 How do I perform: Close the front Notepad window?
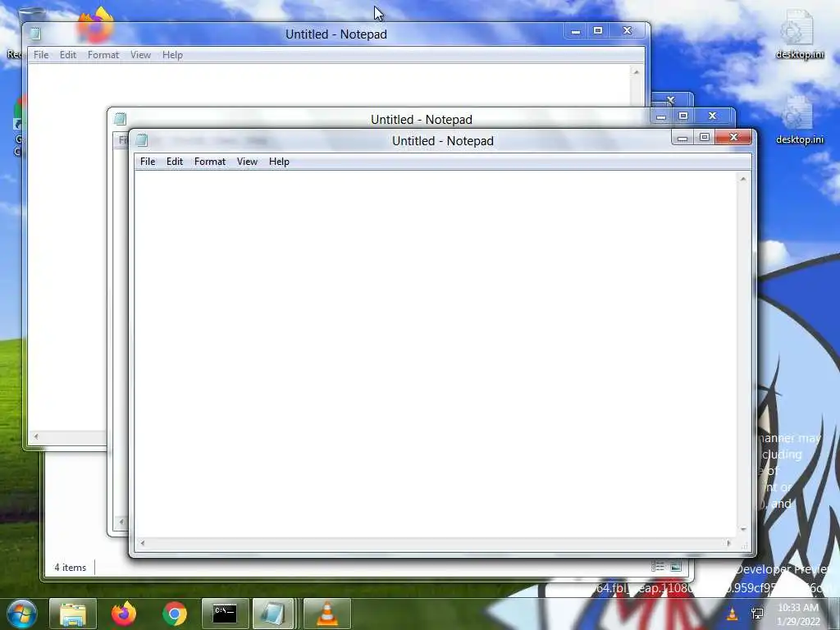pos(733,137)
